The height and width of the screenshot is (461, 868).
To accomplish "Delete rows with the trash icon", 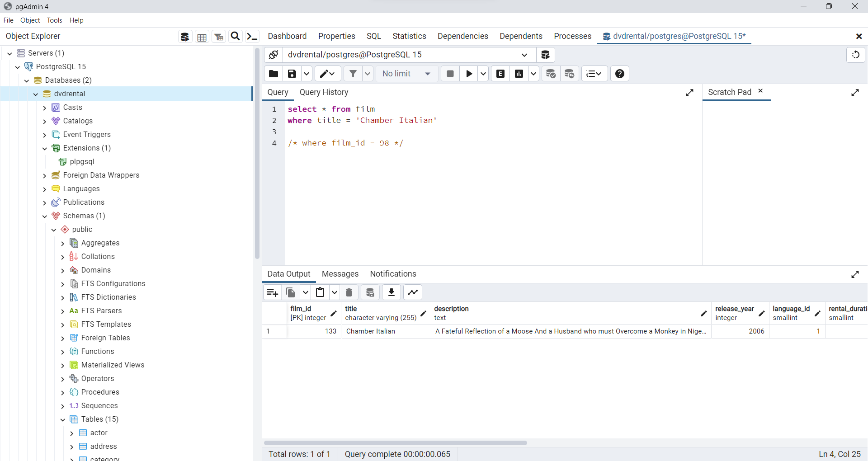I will click(349, 292).
